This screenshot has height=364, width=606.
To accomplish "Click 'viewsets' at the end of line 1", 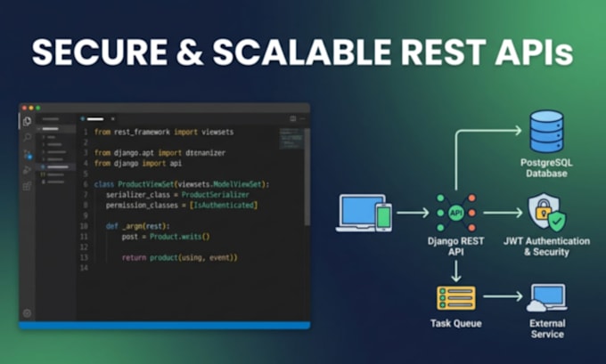I will pos(217,132).
